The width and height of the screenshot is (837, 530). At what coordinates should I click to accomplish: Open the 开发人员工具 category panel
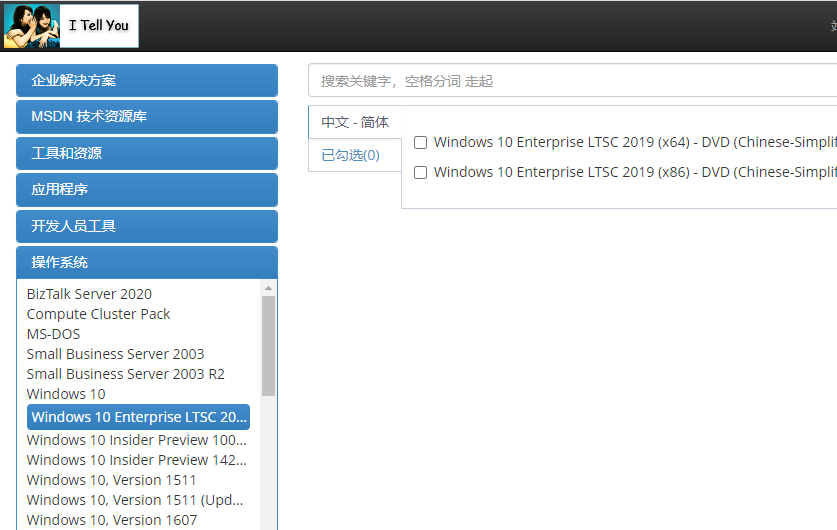click(147, 227)
